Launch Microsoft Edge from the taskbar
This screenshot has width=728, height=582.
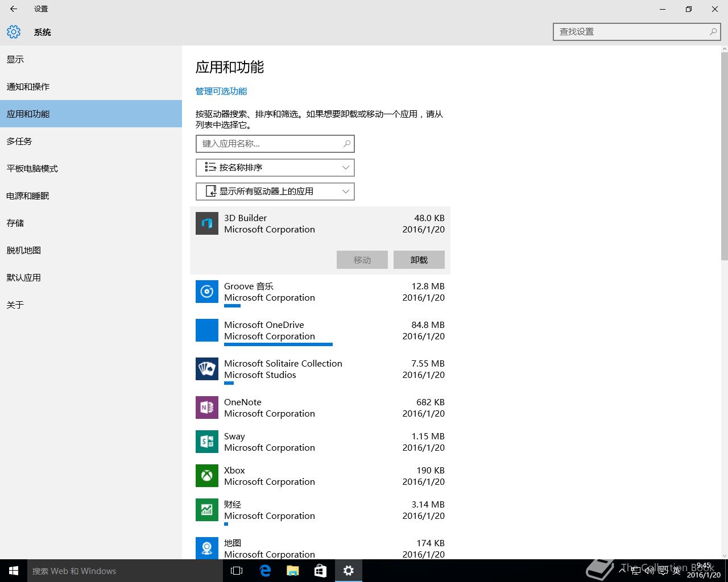pos(265,571)
